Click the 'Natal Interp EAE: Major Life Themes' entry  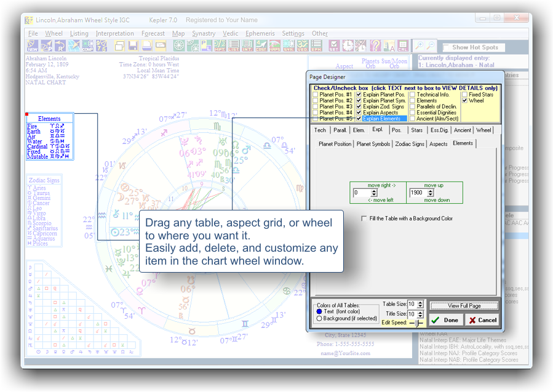(x=463, y=340)
